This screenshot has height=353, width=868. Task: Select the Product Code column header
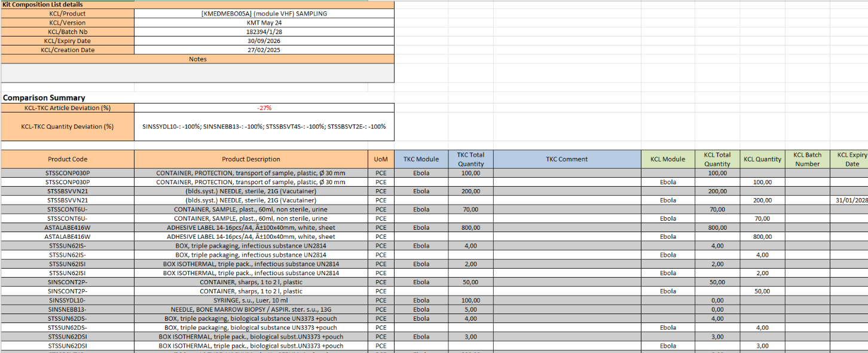click(68, 159)
